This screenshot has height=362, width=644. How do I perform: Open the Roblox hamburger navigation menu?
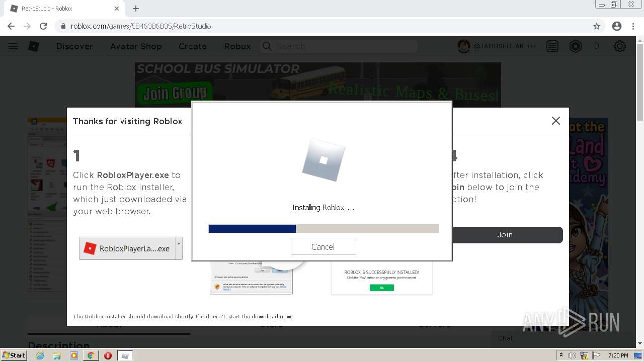[x=13, y=46]
